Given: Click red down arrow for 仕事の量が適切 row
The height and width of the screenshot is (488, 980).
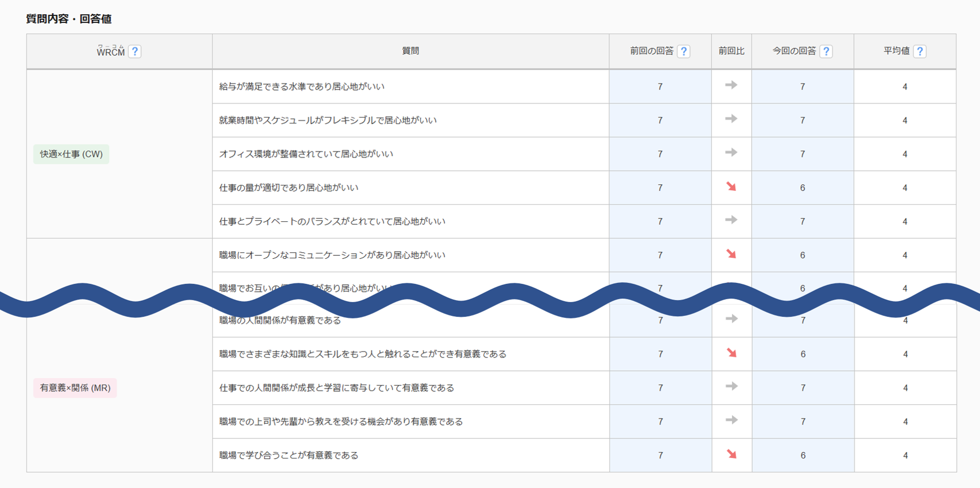Looking at the screenshot, I should [x=731, y=186].
